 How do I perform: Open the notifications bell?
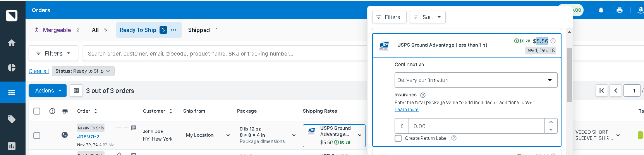(x=601, y=10)
